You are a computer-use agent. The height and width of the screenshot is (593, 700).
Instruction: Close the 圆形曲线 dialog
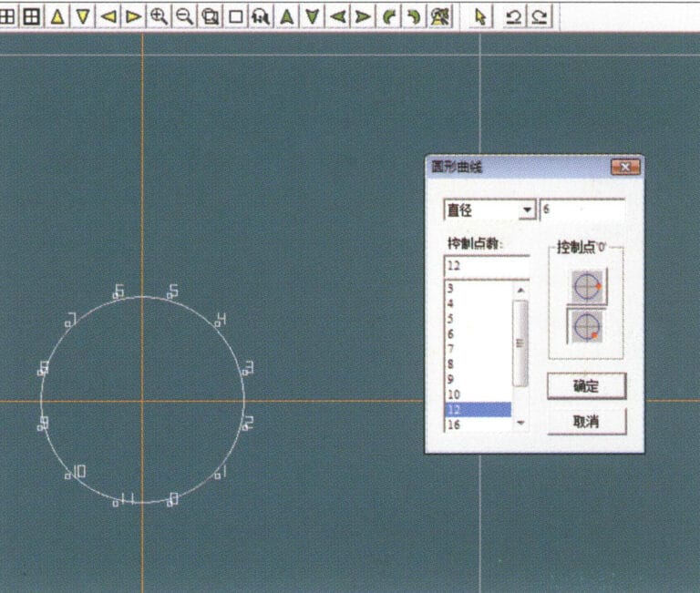point(625,168)
